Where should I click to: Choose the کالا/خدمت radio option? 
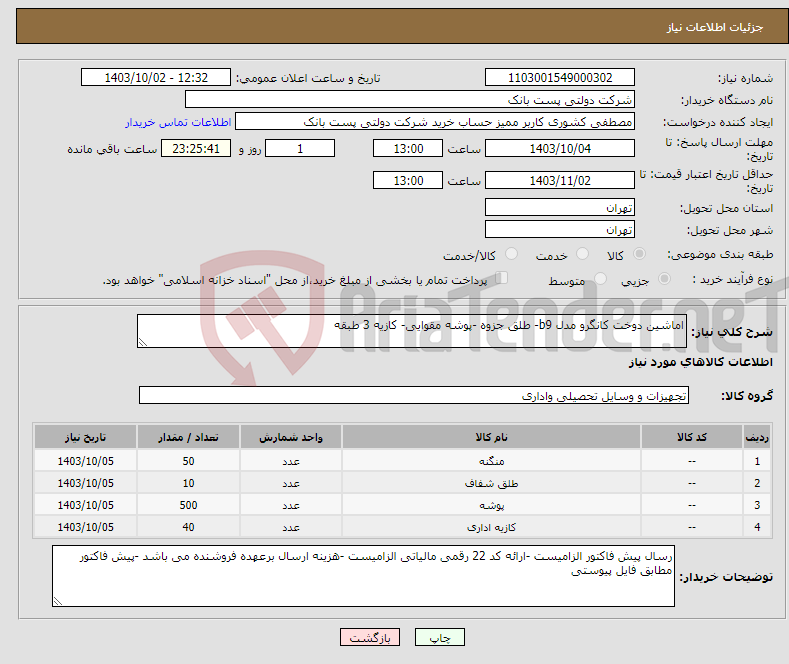tap(512, 255)
